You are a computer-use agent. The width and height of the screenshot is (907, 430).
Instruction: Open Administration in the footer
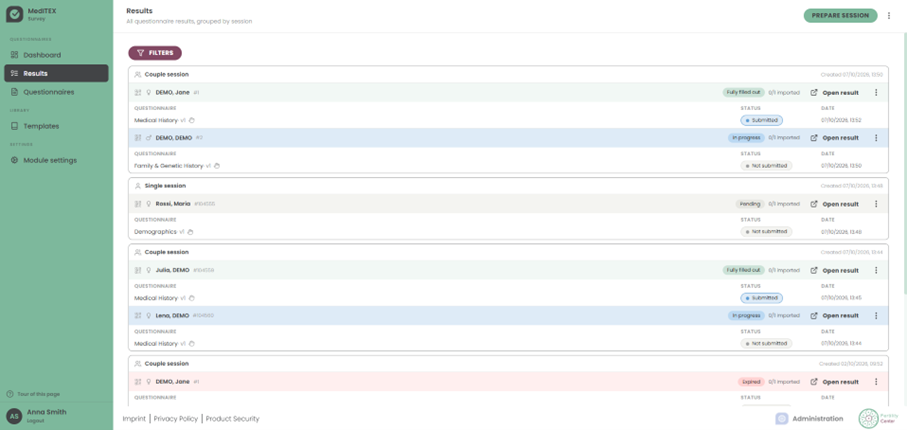click(x=810, y=418)
